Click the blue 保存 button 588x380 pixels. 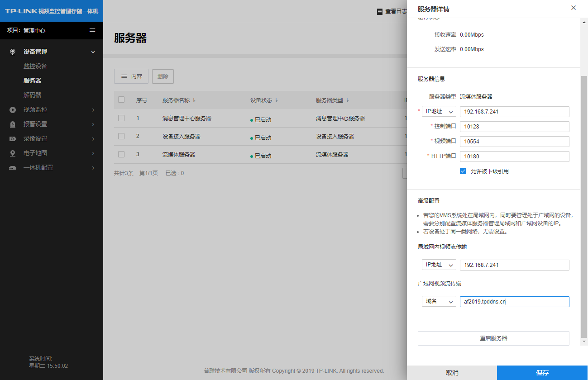[542, 373]
